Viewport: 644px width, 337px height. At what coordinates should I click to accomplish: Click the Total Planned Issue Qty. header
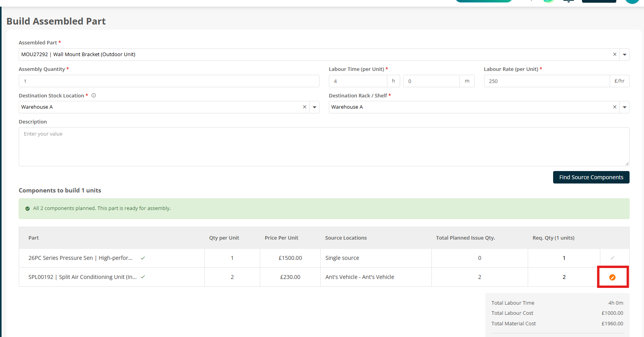pyautogui.click(x=465, y=238)
